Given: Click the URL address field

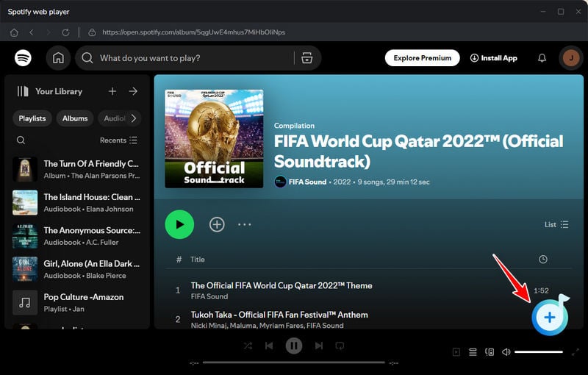Looking at the screenshot, I should tap(193, 32).
